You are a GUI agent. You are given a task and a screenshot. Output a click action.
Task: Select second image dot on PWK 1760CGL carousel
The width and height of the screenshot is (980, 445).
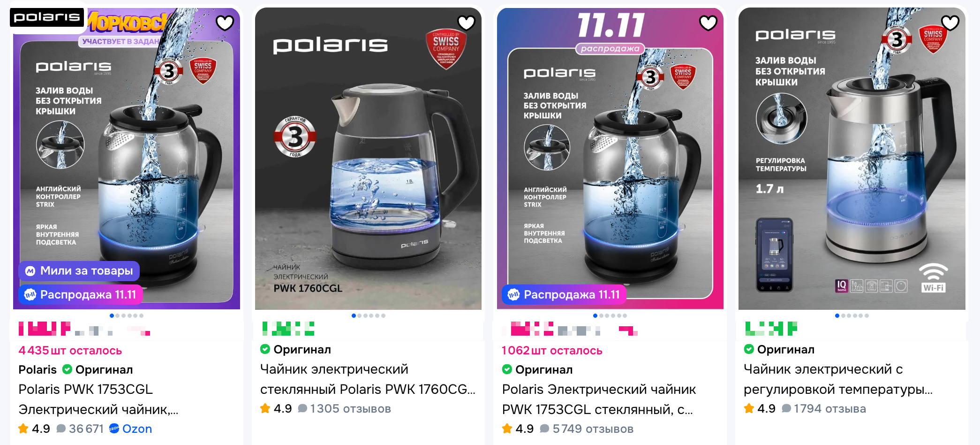(360, 315)
